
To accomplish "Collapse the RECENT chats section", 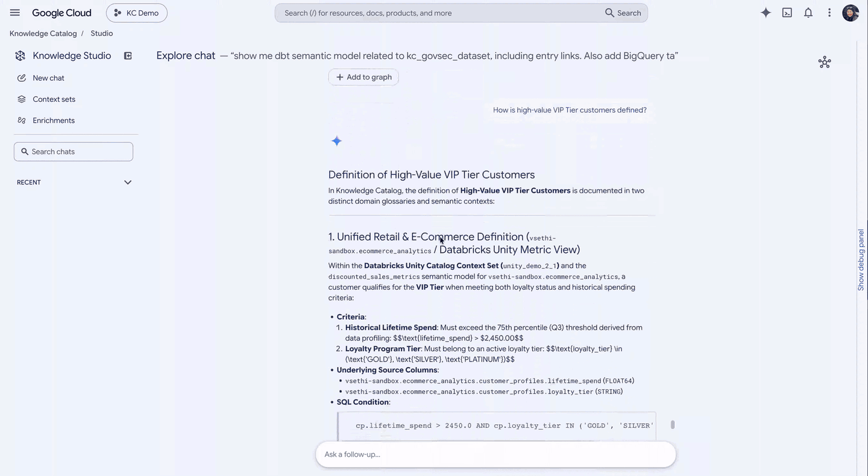I will click(128, 182).
